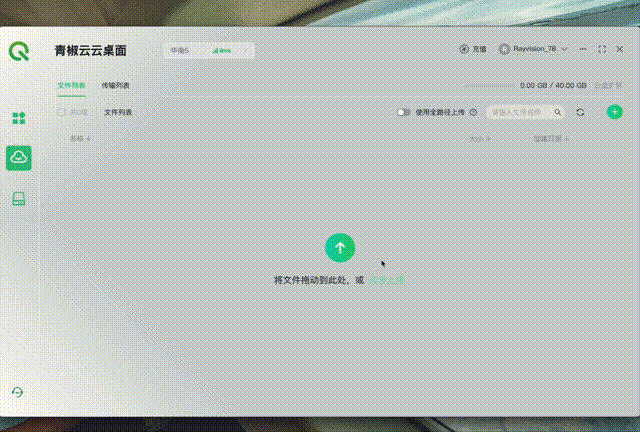640x432 pixels.
Task: Click the 点击上传 link
Action: point(387,280)
